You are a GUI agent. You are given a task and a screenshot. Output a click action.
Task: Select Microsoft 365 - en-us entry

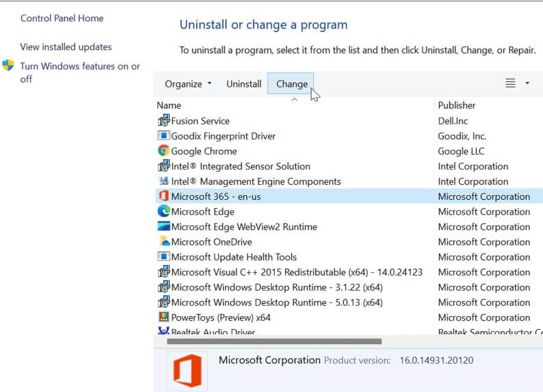[x=215, y=196]
